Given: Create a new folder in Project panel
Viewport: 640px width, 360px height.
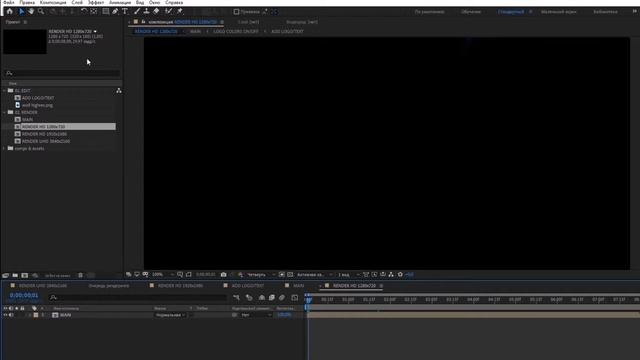Looking at the screenshot, I should 15,276.
